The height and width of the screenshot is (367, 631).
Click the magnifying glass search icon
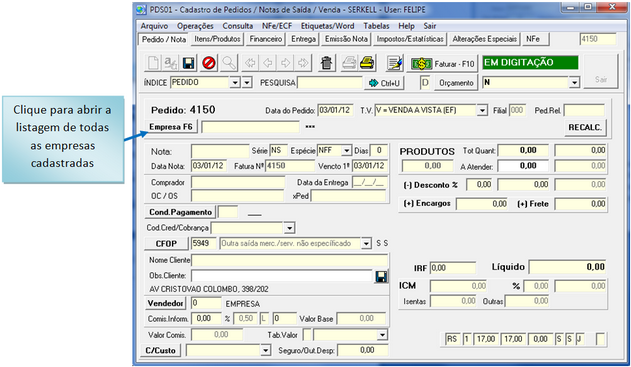(229, 63)
